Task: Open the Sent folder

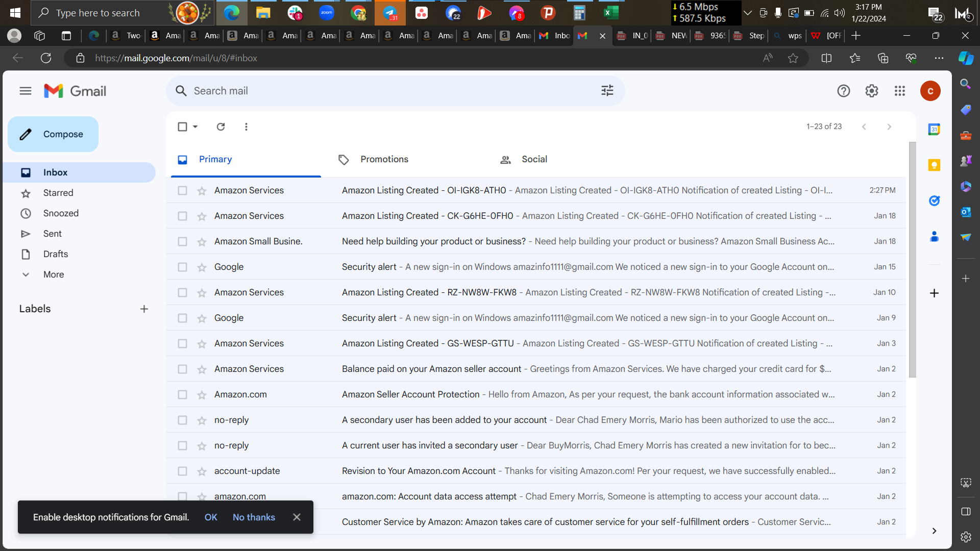Action: point(79,234)
